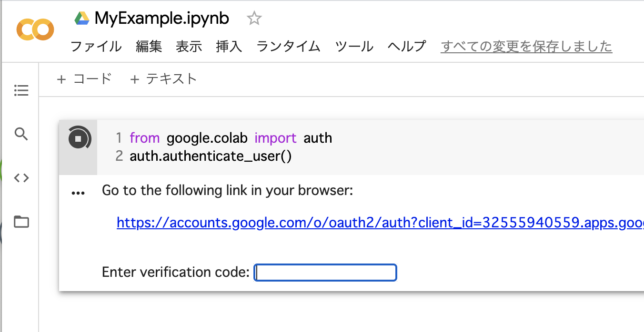Viewport: 644px width, 332px height.
Task: Add a new text cell with + テキスト
Action: [163, 79]
